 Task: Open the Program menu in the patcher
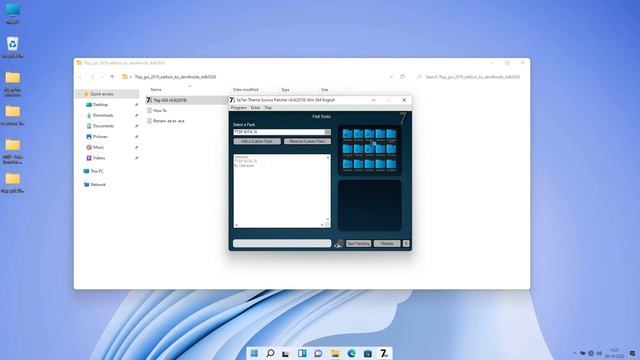[x=239, y=108]
